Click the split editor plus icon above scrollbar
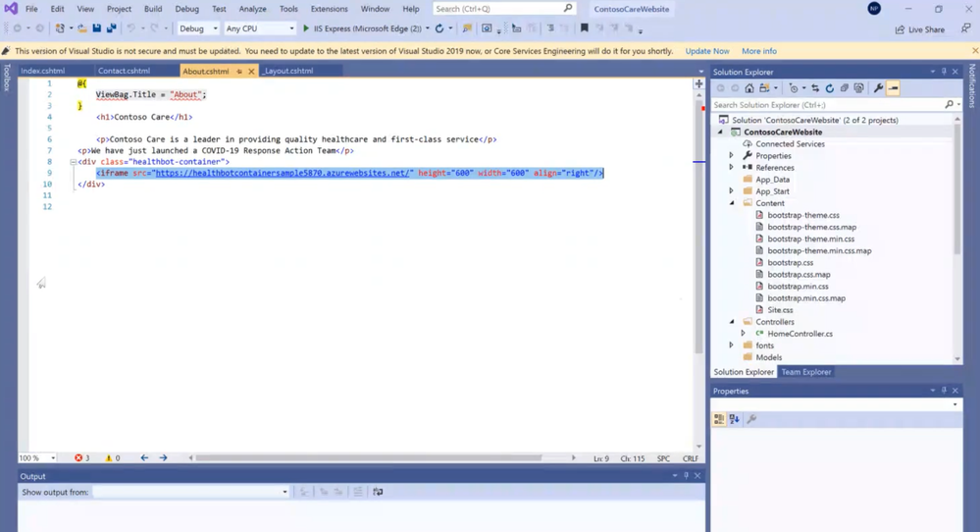Viewport: 980px width, 532px height. point(698,83)
